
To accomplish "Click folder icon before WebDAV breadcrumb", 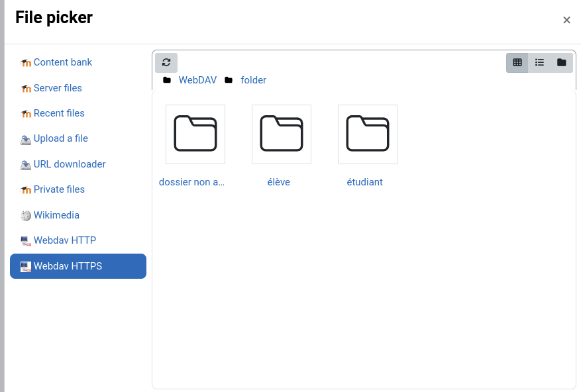I will coord(167,80).
